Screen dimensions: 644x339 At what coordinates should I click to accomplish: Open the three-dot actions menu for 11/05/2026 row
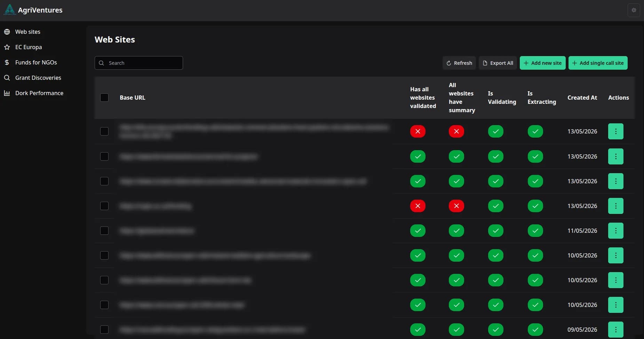pyautogui.click(x=615, y=231)
